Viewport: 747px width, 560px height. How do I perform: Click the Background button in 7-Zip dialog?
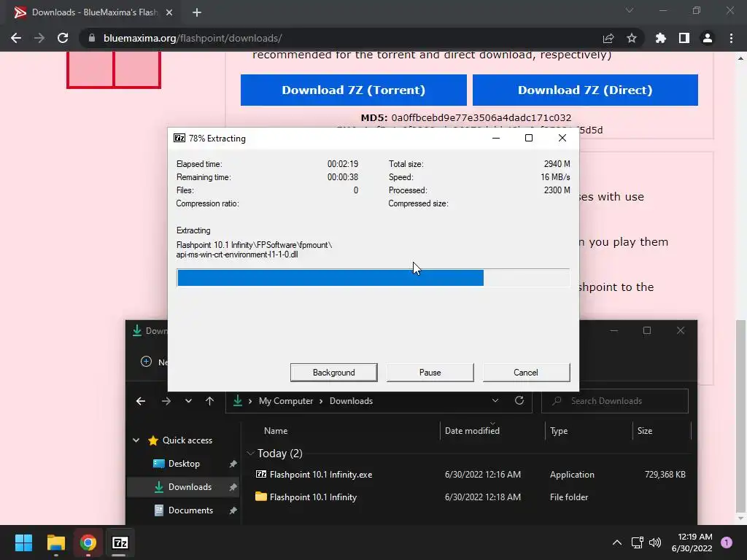[334, 373]
